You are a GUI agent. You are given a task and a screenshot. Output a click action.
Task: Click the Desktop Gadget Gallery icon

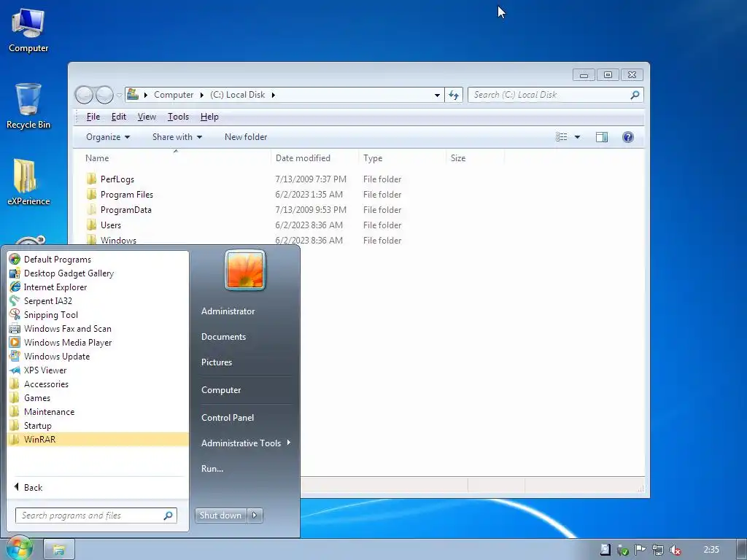(x=15, y=273)
